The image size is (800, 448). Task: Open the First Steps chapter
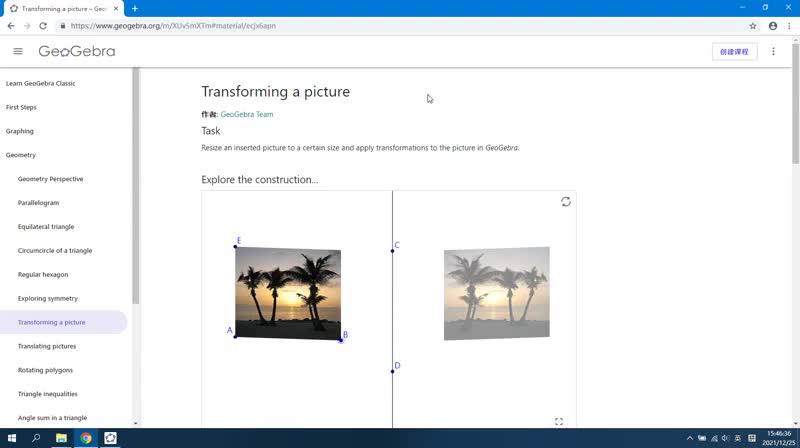point(21,107)
